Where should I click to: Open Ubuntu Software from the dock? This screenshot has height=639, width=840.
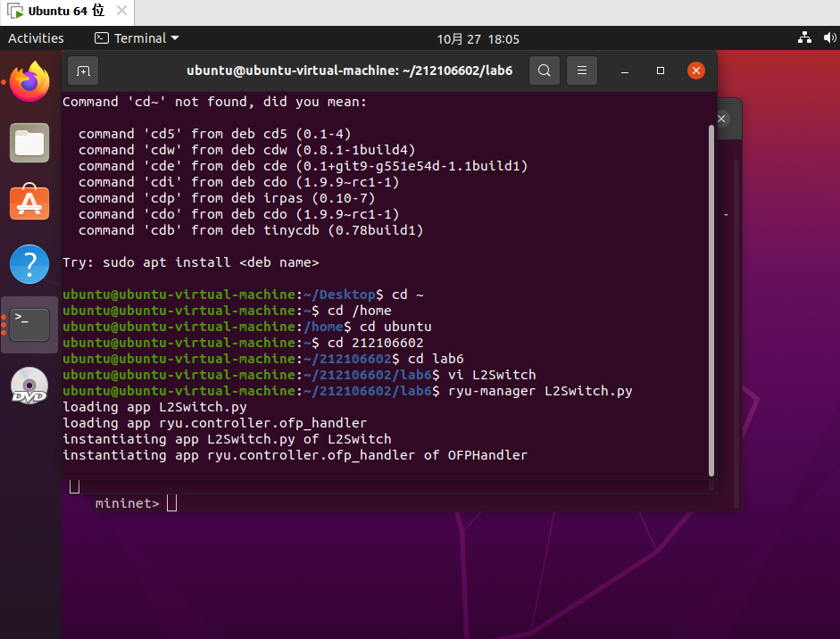[x=29, y=203]
